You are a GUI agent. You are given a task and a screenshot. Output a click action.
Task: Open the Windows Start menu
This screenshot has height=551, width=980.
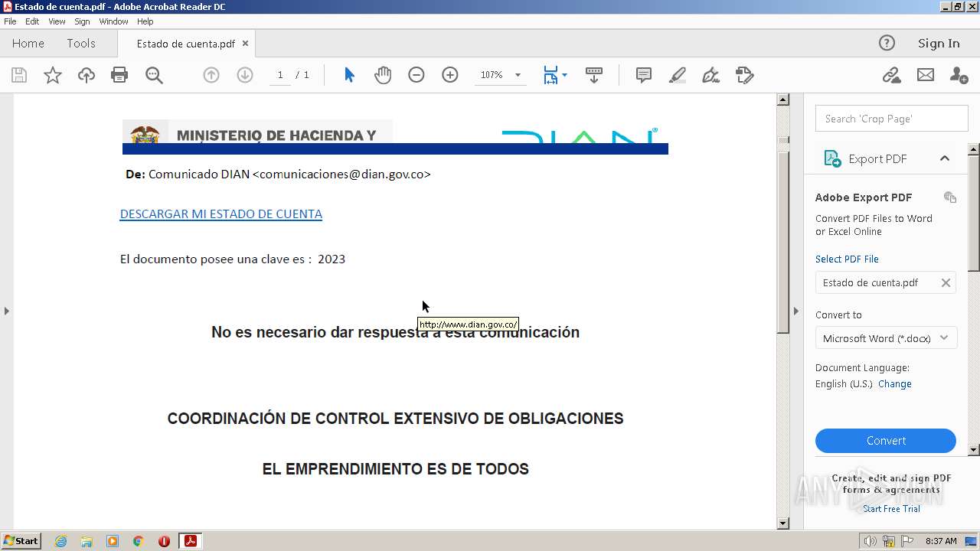pos(21,541)
